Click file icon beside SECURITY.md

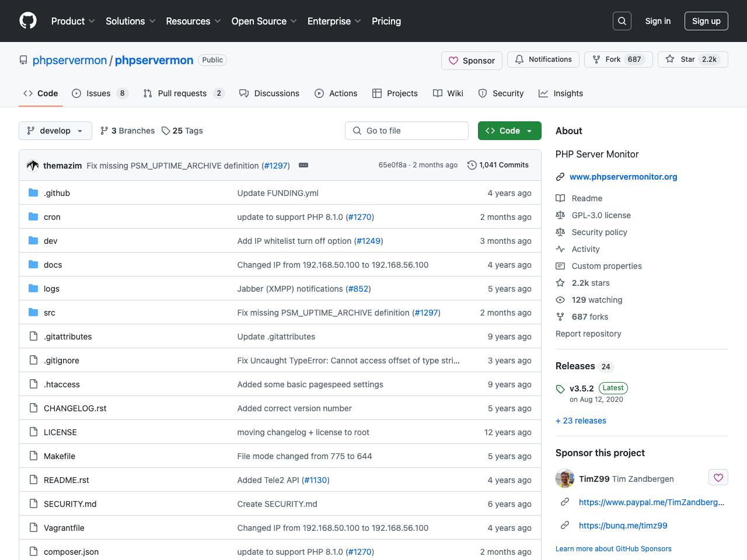pos(33,504)
